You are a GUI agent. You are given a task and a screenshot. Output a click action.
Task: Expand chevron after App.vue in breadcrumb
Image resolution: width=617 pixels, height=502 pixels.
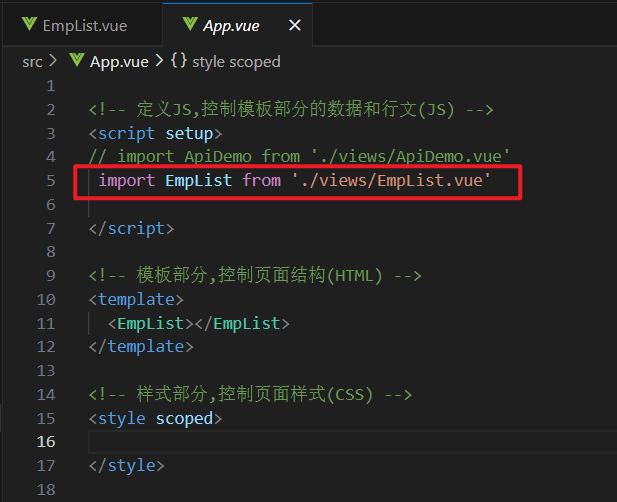pos(159,61)
